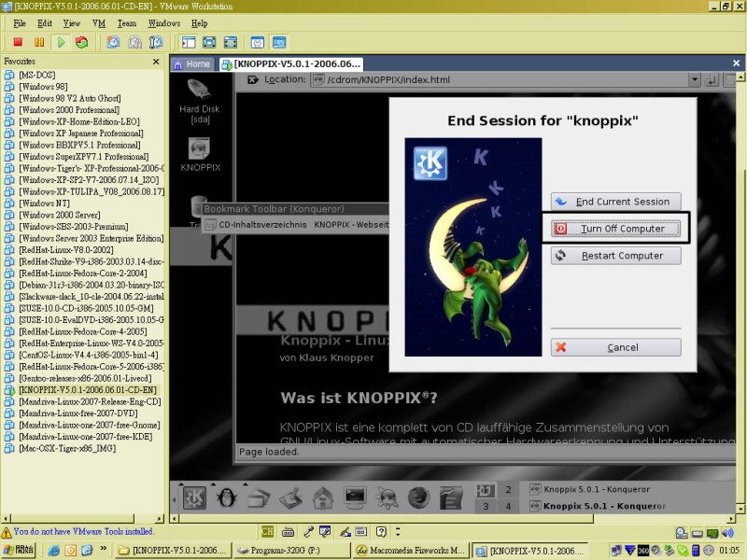Click the VM console horizontal scrollbar

[453, 519]
